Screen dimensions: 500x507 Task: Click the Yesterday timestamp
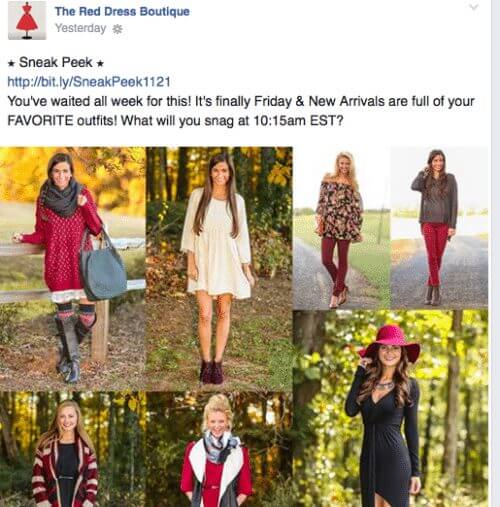pos(80,28)
